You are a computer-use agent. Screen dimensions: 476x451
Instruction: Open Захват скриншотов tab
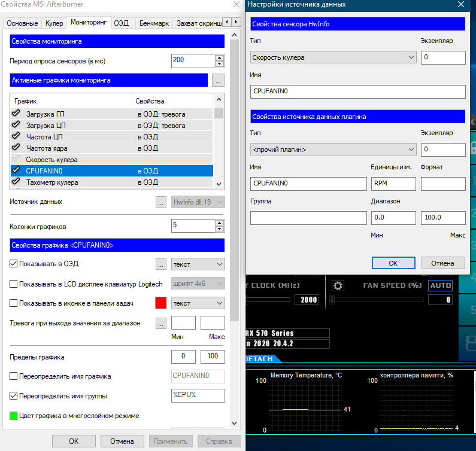tap(198, 23)
